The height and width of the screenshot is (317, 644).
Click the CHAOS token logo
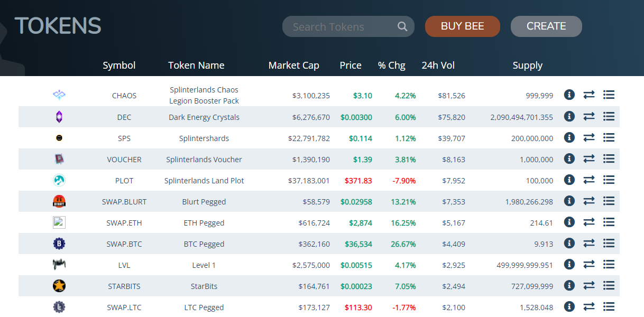coord(59,95)
